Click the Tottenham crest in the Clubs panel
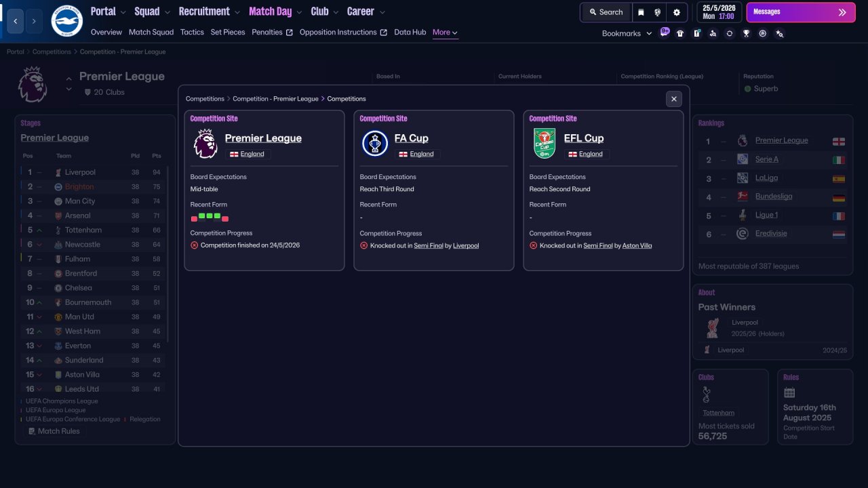The image size is (868, 488). point(706,394)
